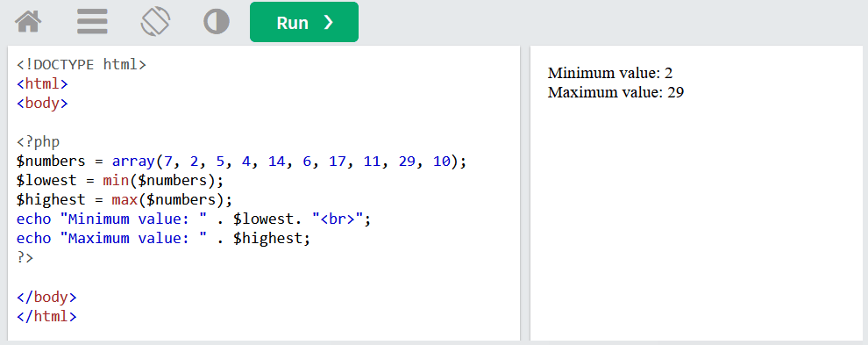Toggle dark mode with the contrast icon
The height and width of the screenshot is (345, 868).
(217, 22)
